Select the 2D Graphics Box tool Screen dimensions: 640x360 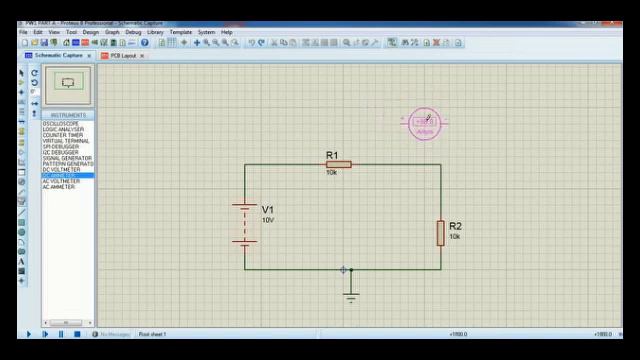coord(22,222)
